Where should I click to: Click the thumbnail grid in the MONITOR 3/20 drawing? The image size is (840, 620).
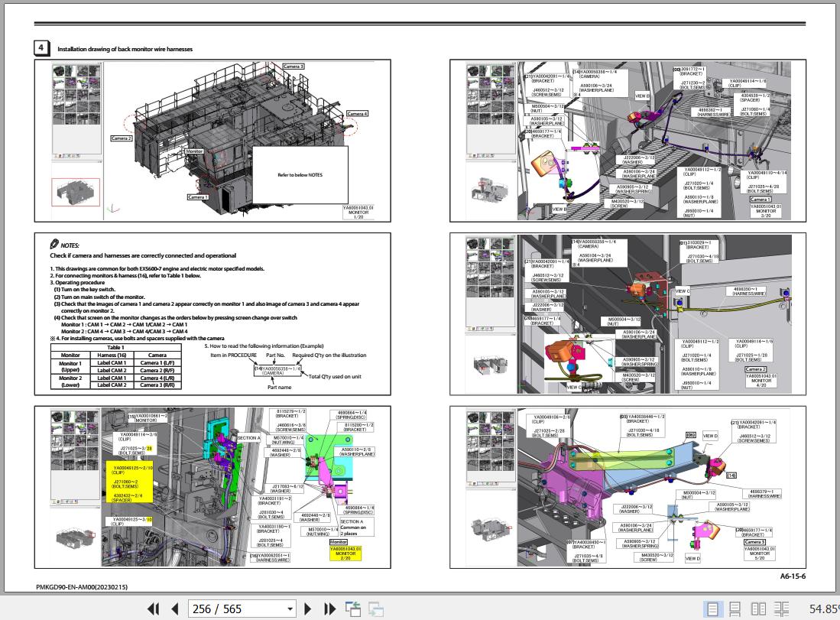491,95
